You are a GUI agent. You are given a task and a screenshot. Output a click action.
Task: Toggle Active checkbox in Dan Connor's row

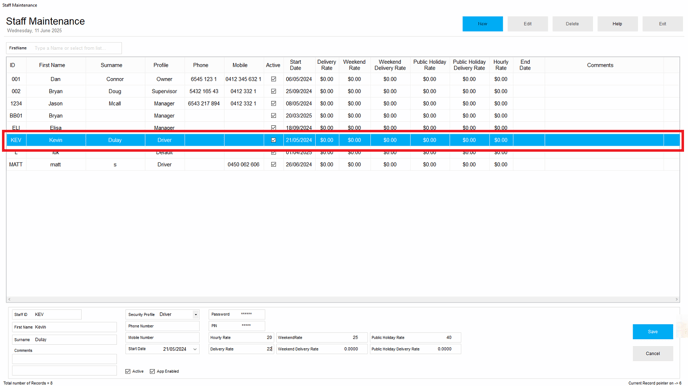pos(273,79)
